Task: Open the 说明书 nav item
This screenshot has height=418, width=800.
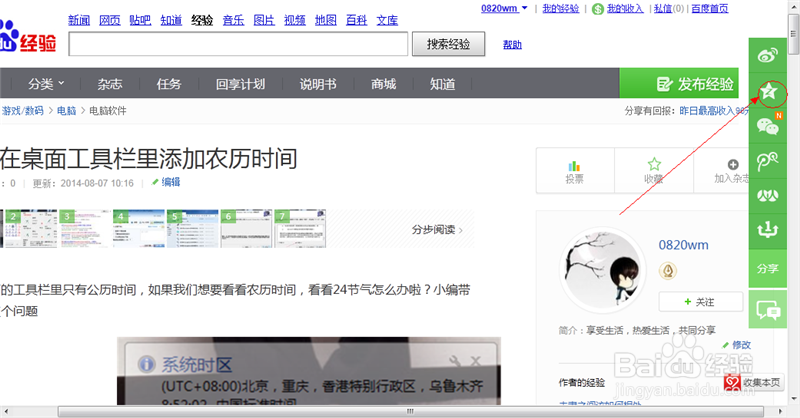Action: (318, 84)
